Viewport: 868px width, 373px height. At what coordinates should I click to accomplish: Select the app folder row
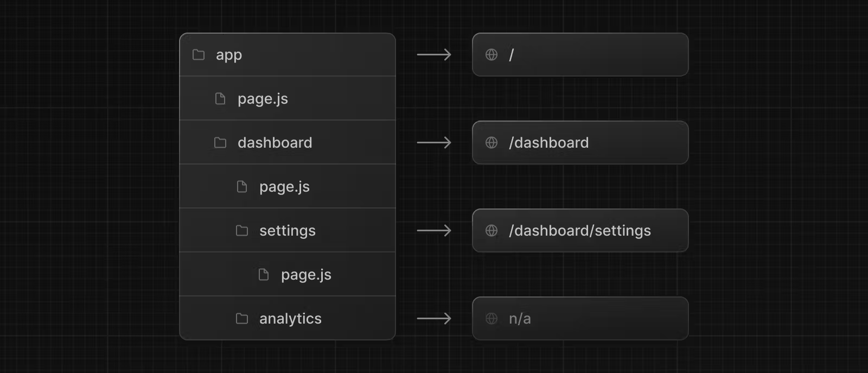click(288, 55)
